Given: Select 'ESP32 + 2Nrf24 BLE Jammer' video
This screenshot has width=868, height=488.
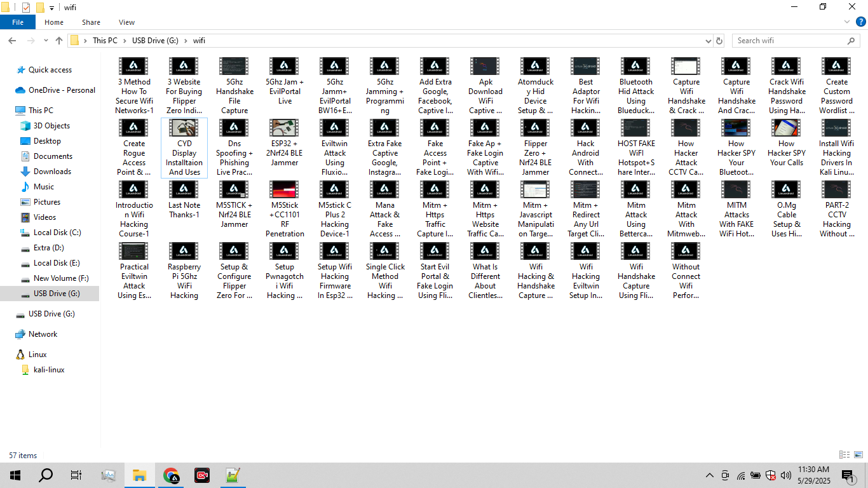Looking at the screenshot, I should tap(284, 143).
